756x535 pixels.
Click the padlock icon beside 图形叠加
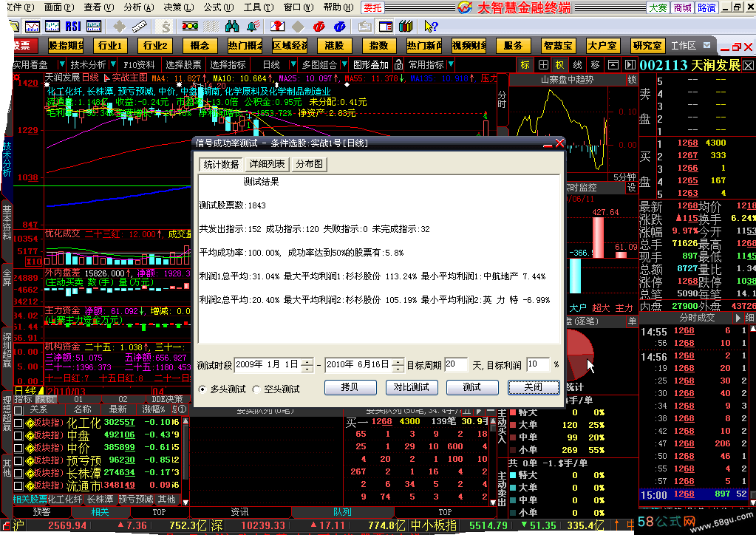point(398,64)
